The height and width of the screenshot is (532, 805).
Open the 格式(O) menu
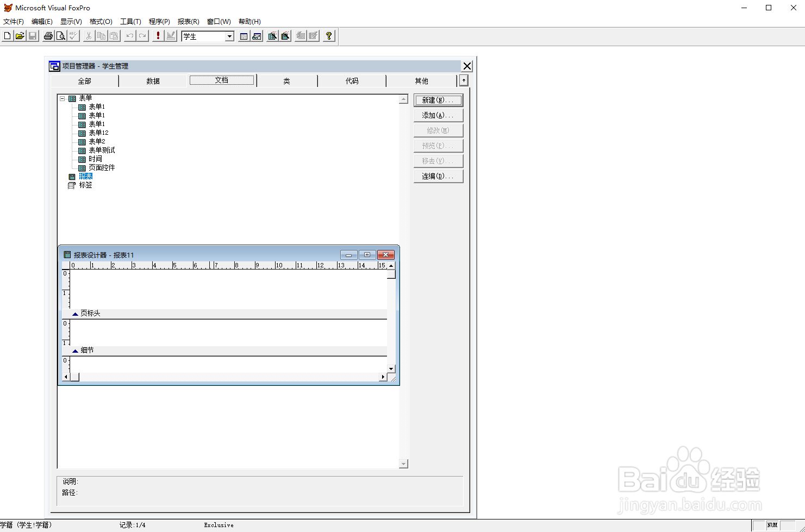click(101, 22)
